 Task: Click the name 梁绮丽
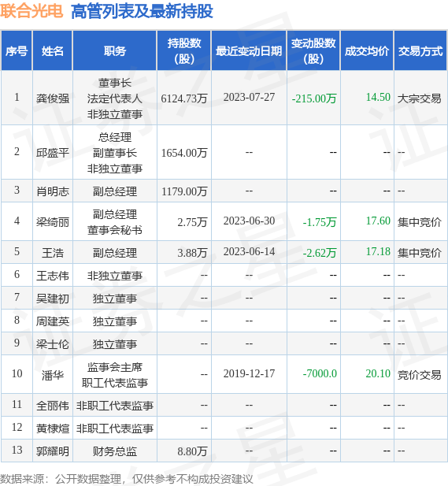tap(53, 222)
